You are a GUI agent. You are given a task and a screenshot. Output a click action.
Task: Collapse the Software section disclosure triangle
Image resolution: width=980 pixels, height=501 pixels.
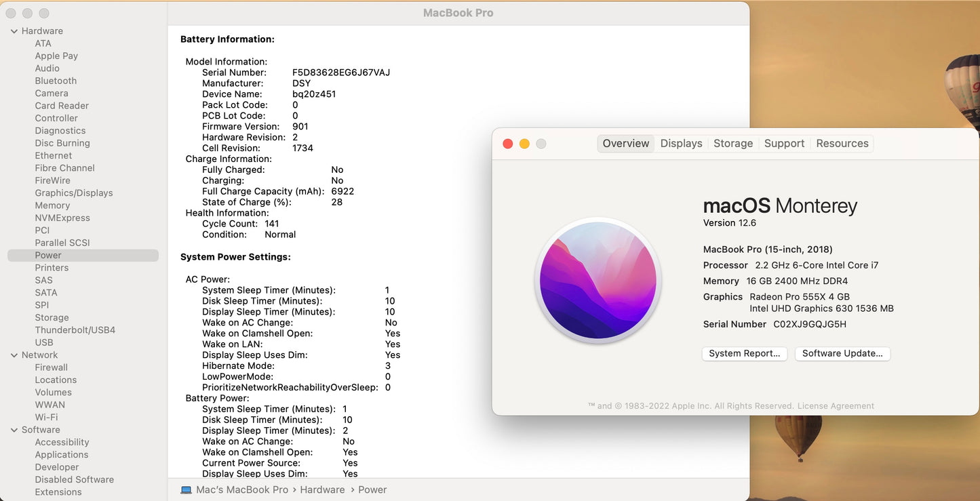point(14,430)
